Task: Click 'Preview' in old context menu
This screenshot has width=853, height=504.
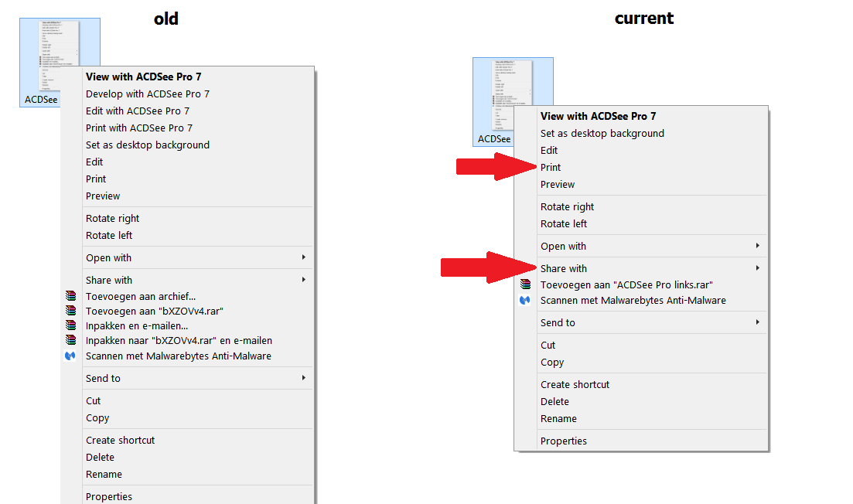Action: click(103, 196)
